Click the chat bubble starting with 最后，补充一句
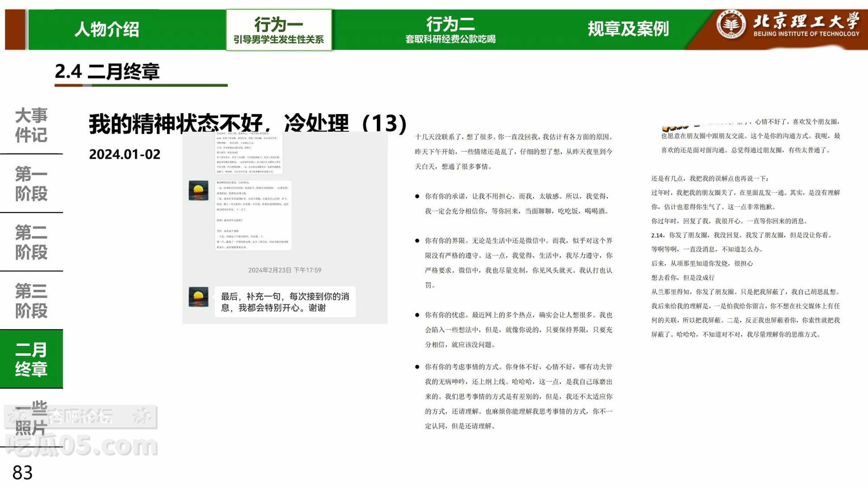Screen dimensions: 868x488 click(285, 302)
